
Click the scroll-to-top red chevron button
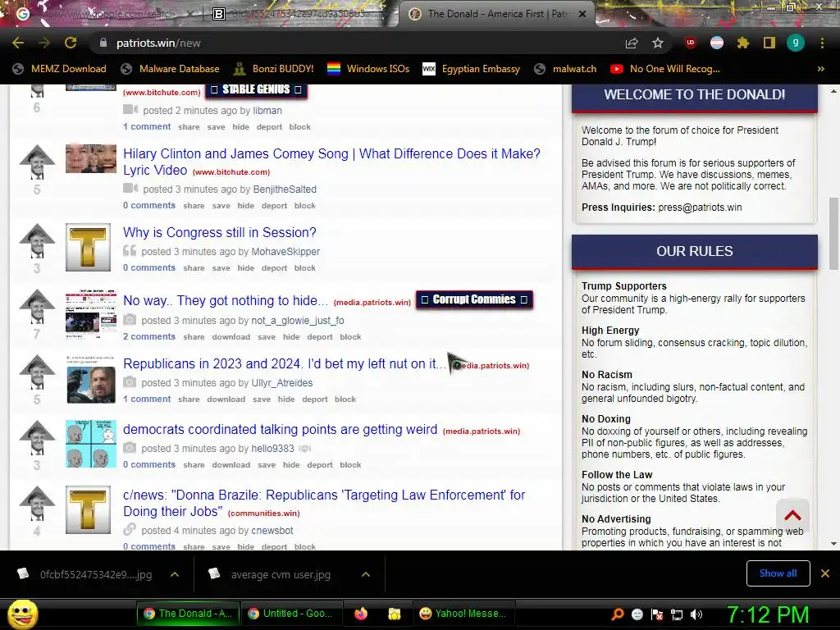(x=793, y=515)
